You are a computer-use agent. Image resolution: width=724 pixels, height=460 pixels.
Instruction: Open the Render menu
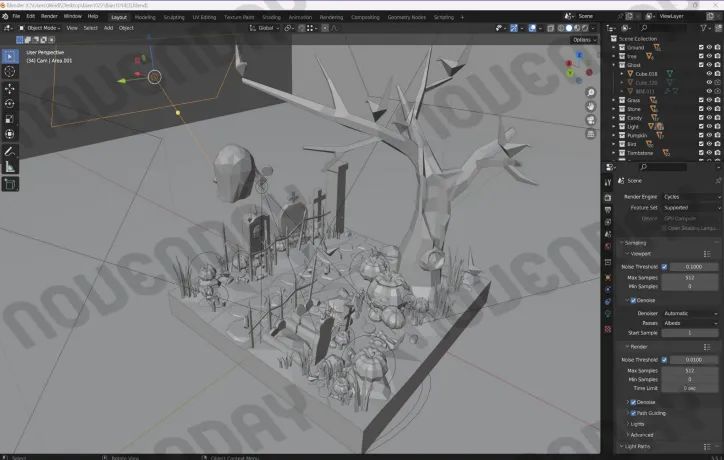(49, 16)
